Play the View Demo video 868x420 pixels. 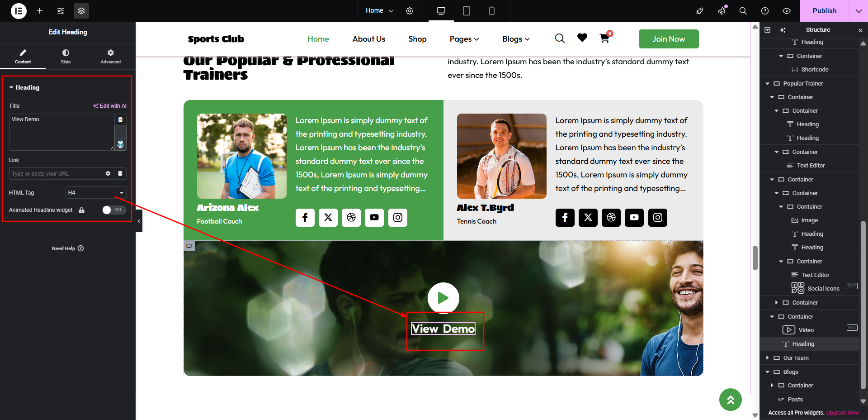(443, 298)
